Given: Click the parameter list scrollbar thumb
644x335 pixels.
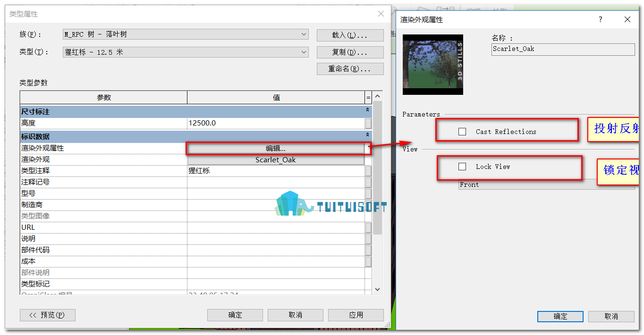Looking at the screenshot, I should [x=377, y=167].
